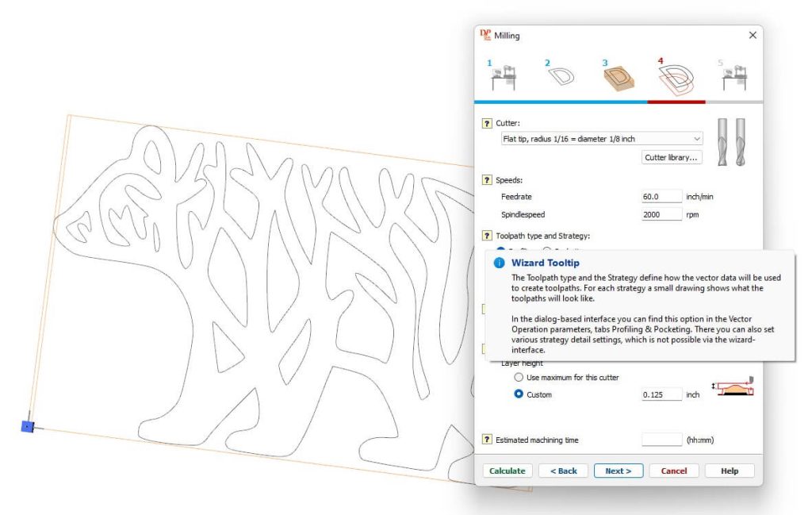This screenshot has width=812, height=515.
Task: Open the Cutter library
Action: pos(671,157)
